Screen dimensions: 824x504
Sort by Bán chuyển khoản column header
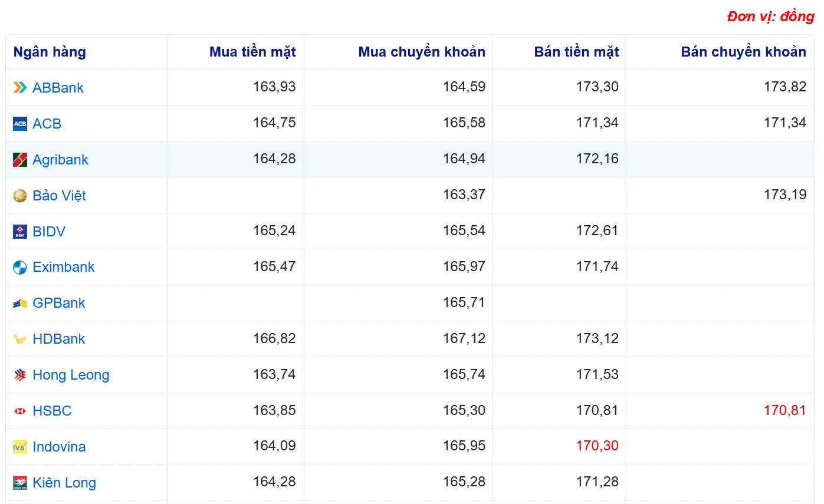coord(743,52)
